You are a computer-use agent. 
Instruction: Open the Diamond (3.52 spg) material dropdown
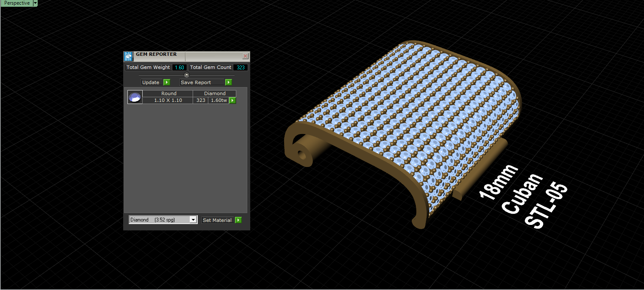[x=163, y=220]
